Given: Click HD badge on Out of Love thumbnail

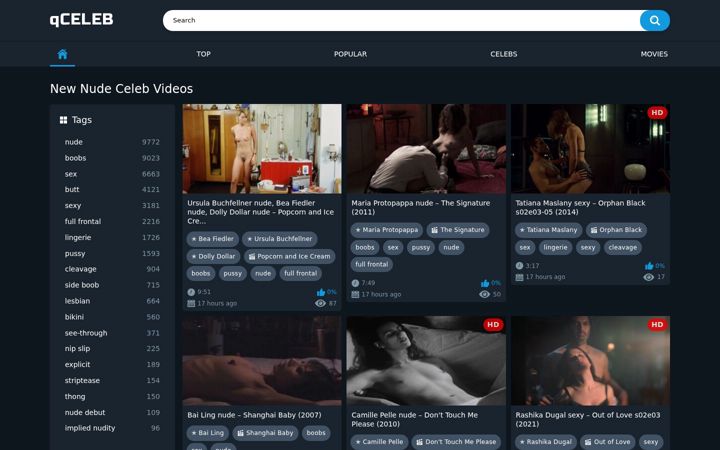Looking at the screenshot, I should pos(657,325).
